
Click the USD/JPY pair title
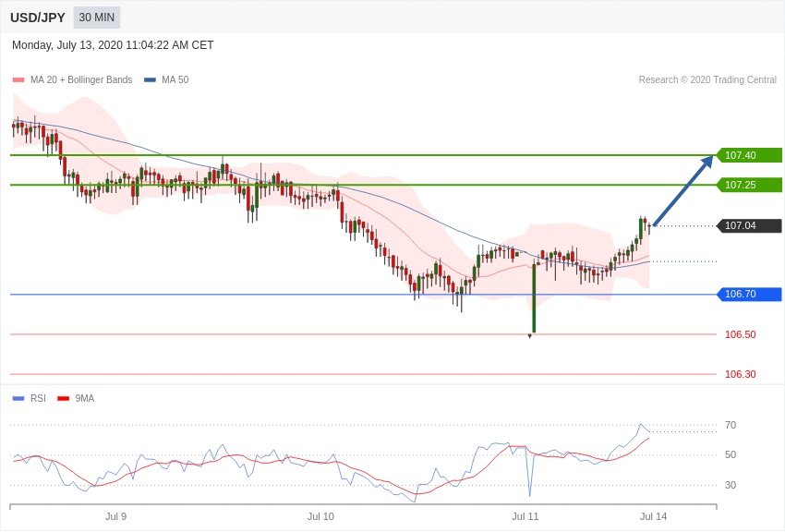pos(38,18)
